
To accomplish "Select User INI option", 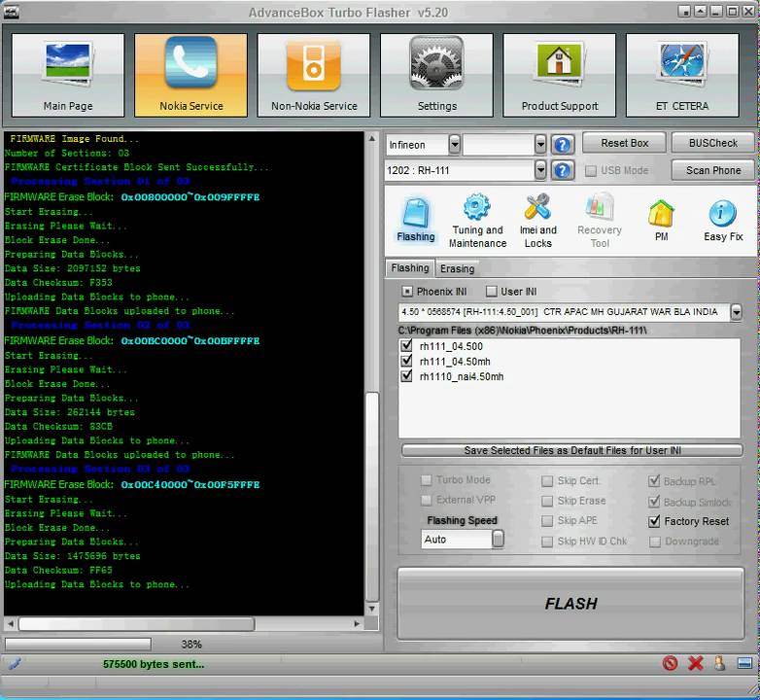I will click(x=492, y=292).
